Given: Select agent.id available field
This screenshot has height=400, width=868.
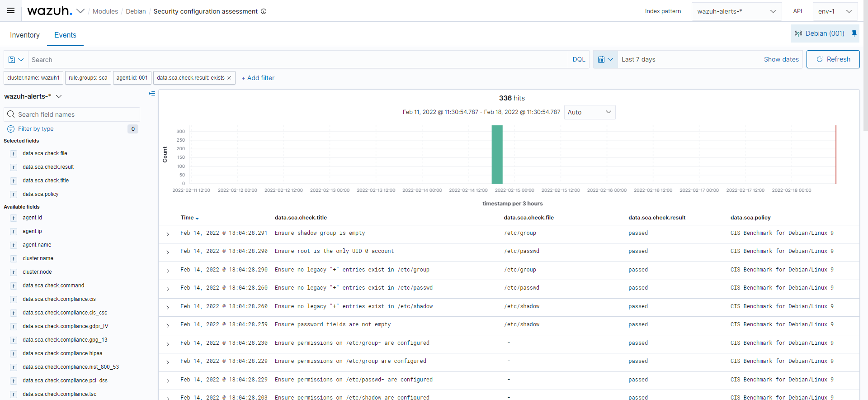Looking at the screenshot, I should pyautogui.click(x=32, y=218).
